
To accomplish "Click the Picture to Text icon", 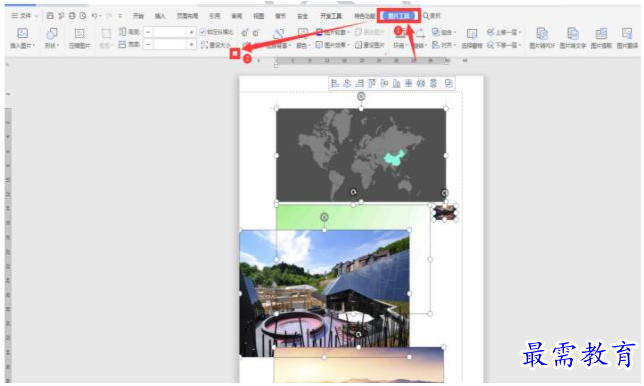I will [x=573, y=38].
